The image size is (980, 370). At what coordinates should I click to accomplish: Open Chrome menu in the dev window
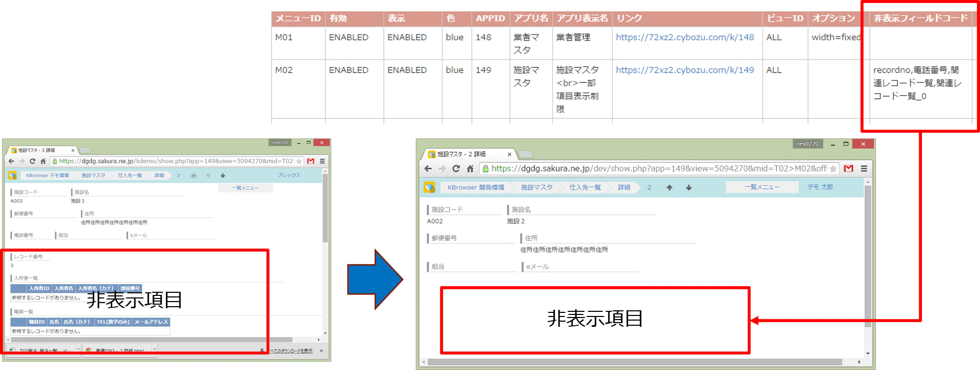pos(864,168)
